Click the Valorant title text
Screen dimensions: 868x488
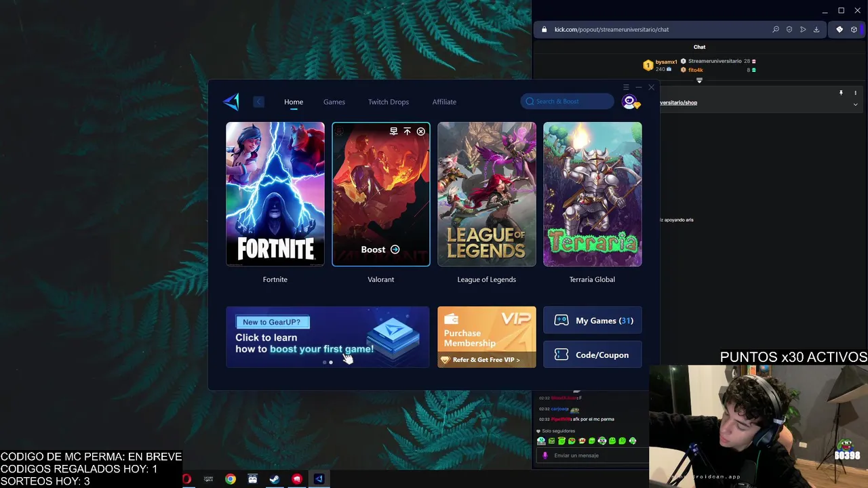(x=380, y=279)
